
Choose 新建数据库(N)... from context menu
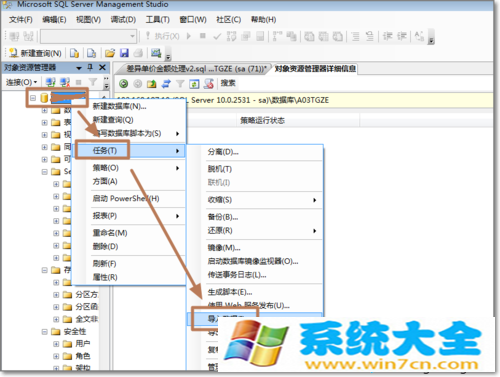click(x=129, y=106)
